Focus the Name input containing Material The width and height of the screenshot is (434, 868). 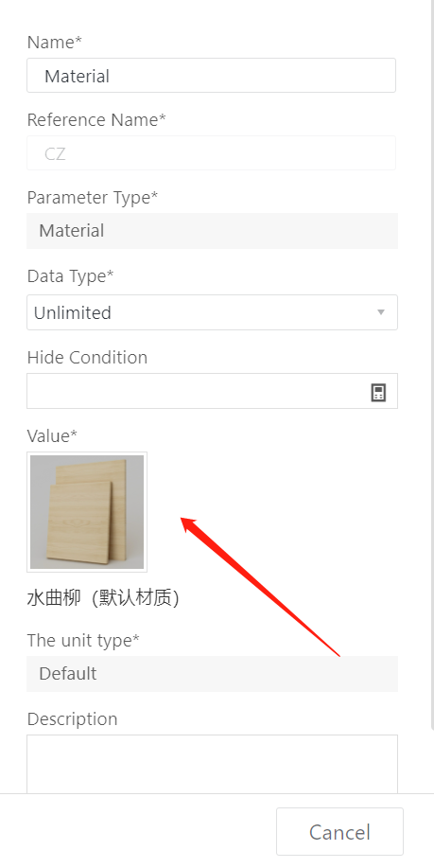pyautogui.click(x=211, y=76)
